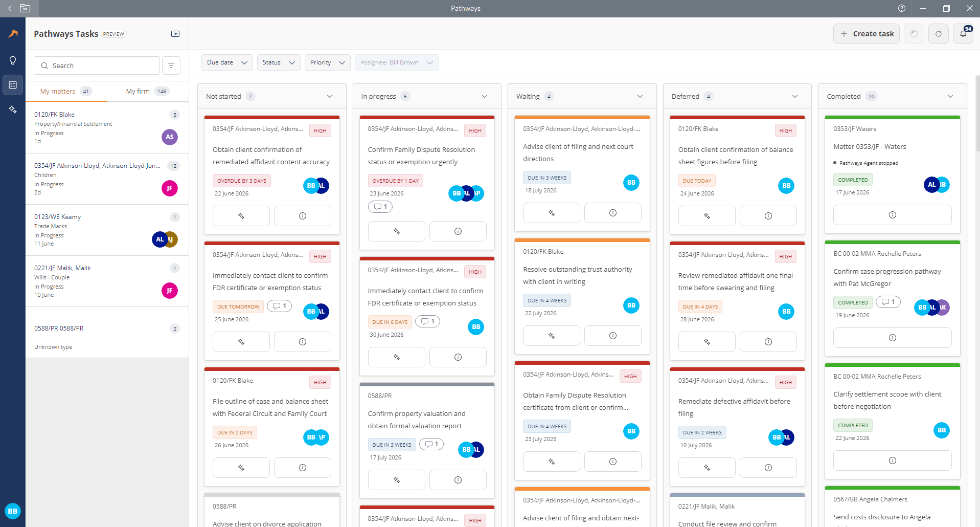Click the Search input field
This screenshot has width=980, height=527.
(x=97, y=65)
